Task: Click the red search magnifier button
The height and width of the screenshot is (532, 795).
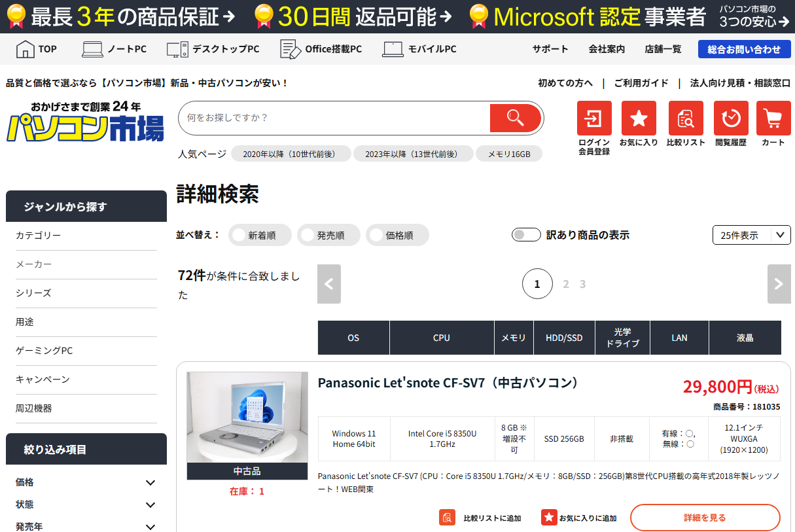Action: [516, 118]
